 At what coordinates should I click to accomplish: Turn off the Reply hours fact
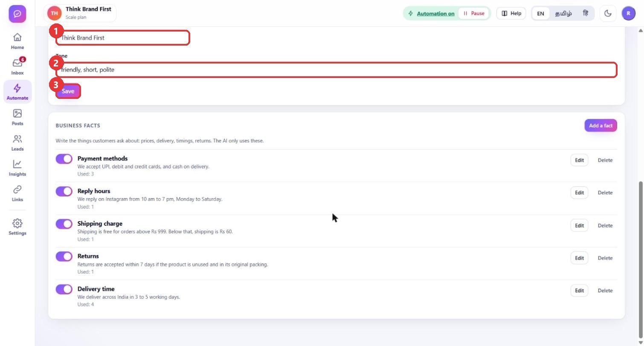pyautogui.click(x=64, y=191)
